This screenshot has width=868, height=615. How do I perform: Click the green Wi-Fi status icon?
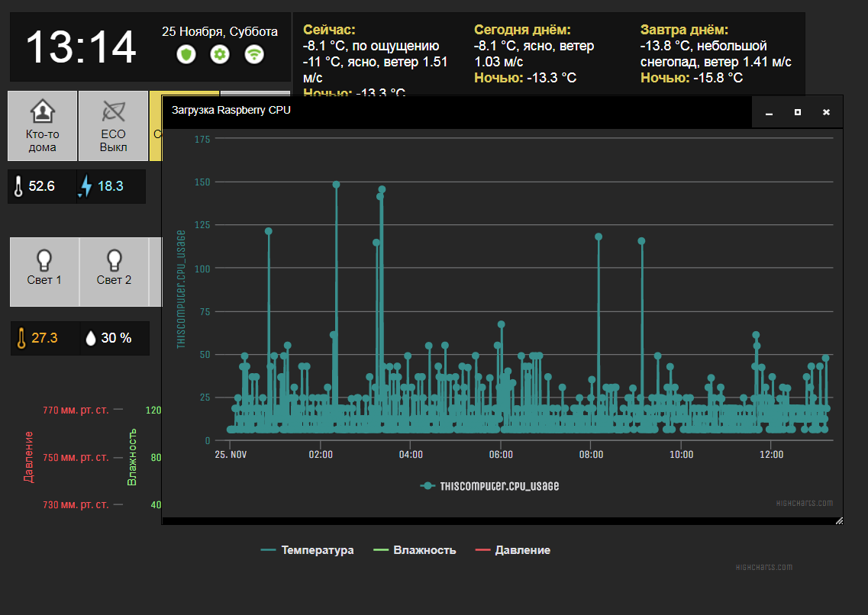tap(255, 54)
